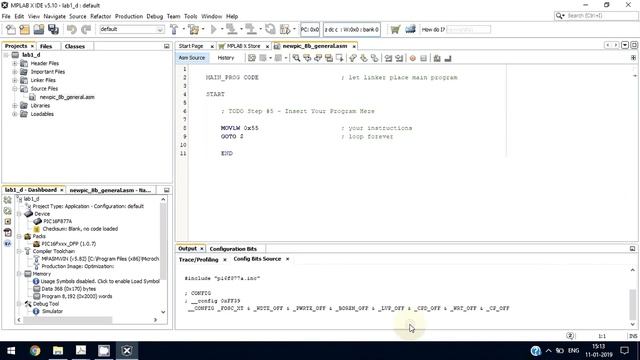Click the top icon in the dashboard sidebar
Viewport: 640px width, 360px height.
coord(7,200)
